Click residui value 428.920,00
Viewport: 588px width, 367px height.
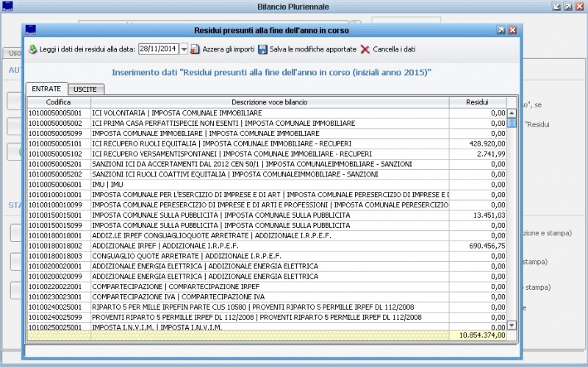point(477,143)
